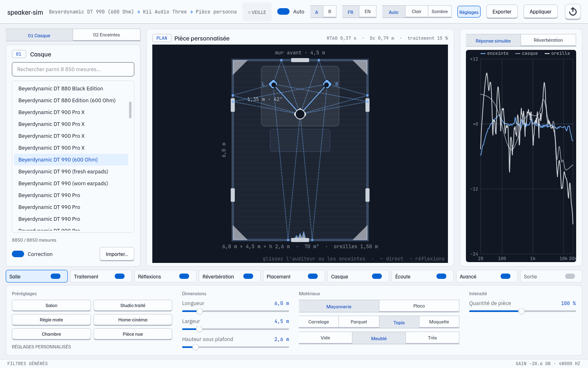
Task: Toggle the Écoute switch
Action: click(x=441, y=276)
